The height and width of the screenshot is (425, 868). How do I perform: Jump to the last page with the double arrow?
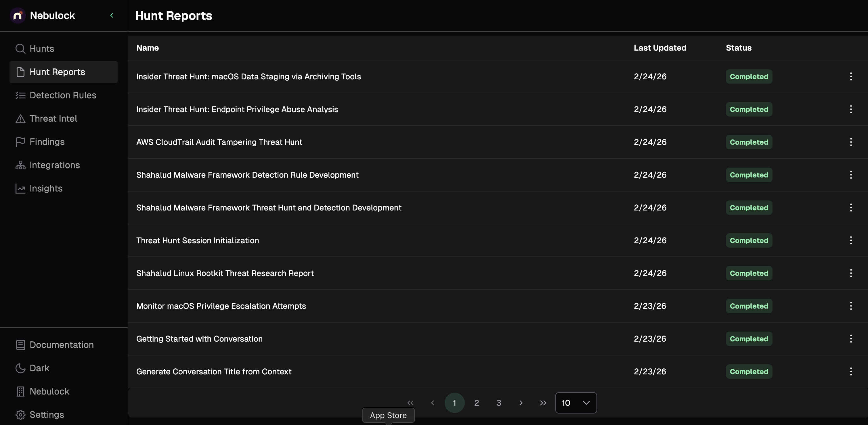tap(543, 403)
